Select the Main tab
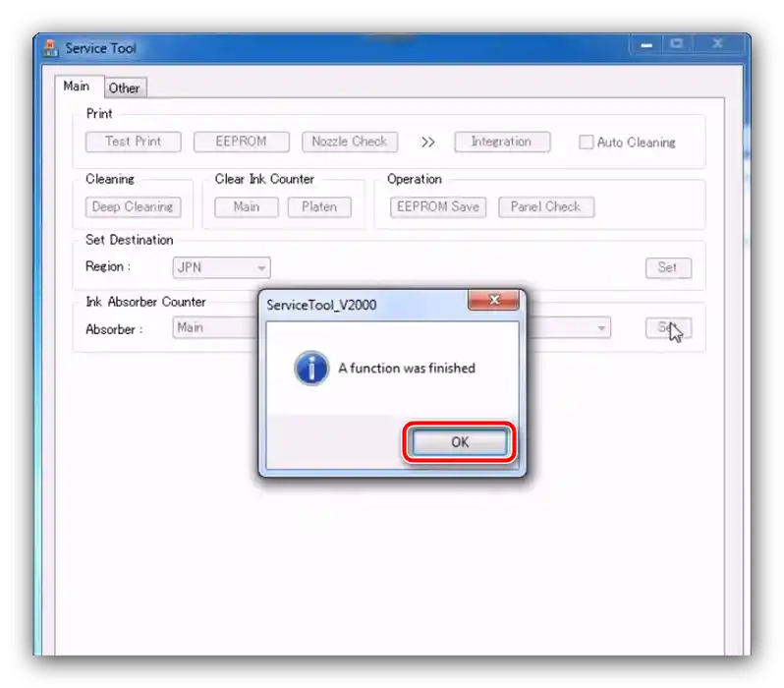This screenshot has width=784, height=688. tap(77, 86)
